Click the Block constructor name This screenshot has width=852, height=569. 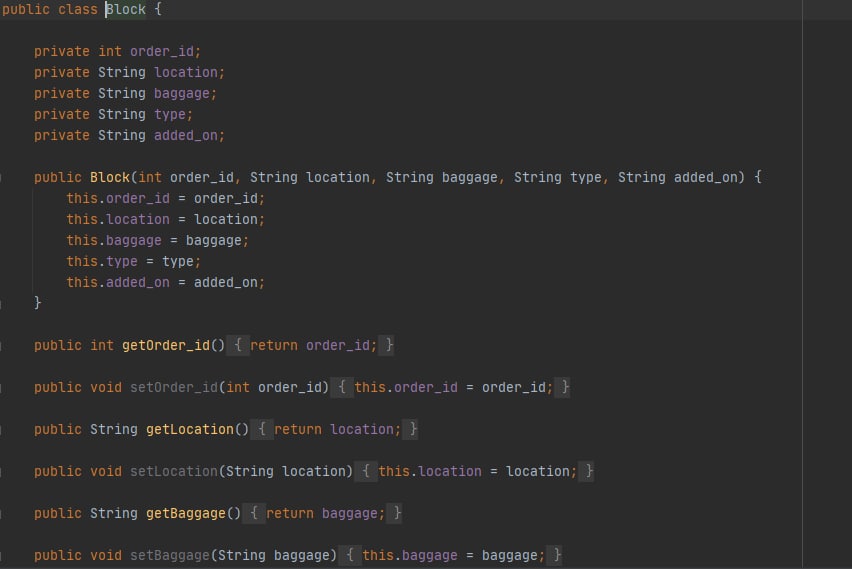point(110,178)
